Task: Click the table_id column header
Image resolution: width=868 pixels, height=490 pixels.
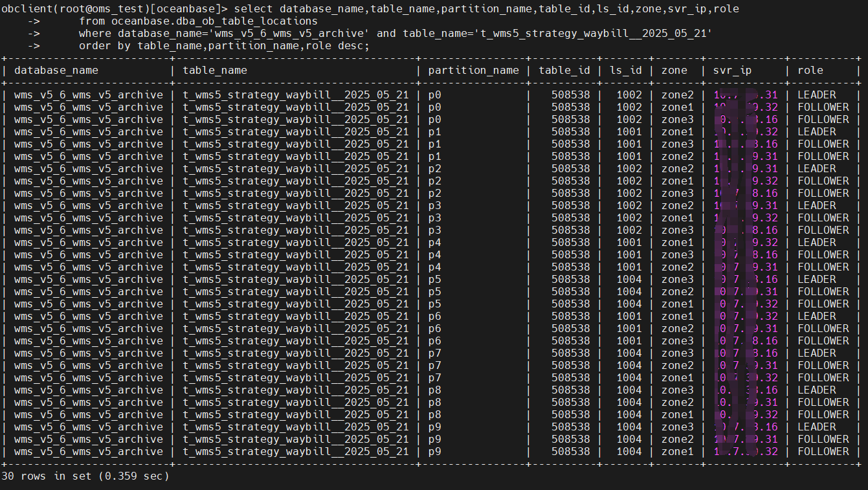Action: tap(564, 71)
